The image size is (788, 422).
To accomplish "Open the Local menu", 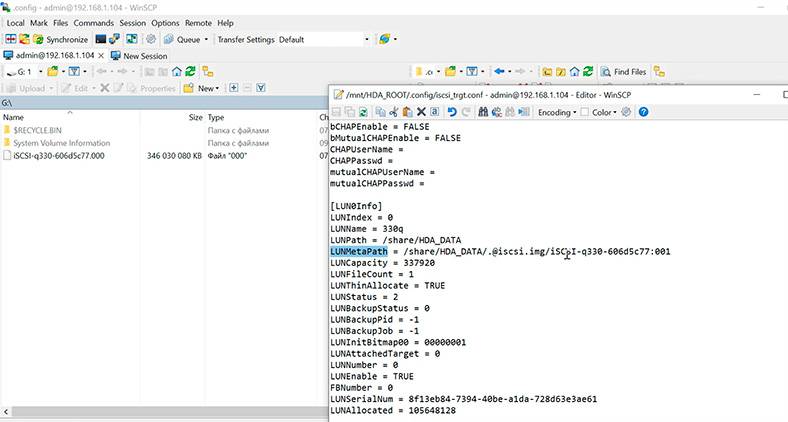I will click(15, 23).
